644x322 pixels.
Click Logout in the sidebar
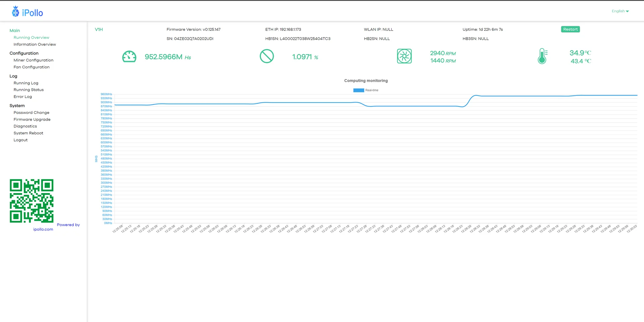pyautogui.click(x=20, y=140)
